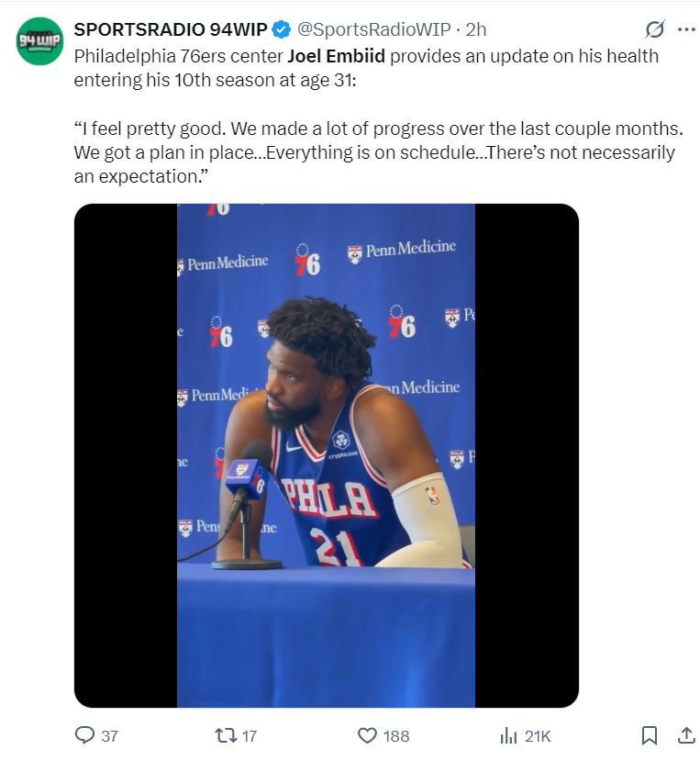Screen dimensions: 700x761
Task: Open the 2h timestamp link
Action: pos(476,29)
